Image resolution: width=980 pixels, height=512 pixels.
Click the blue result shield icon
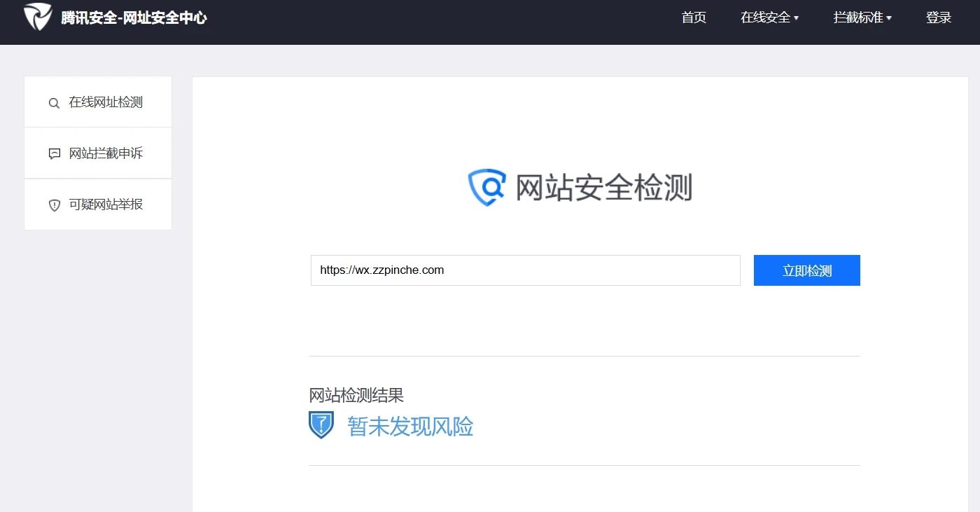[321, 424]
